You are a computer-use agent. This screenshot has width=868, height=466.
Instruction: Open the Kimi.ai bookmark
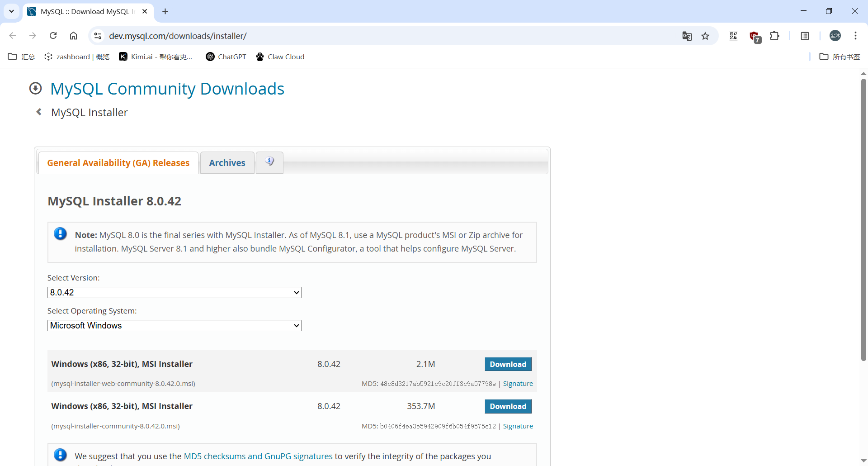click(x=156, y=57)
